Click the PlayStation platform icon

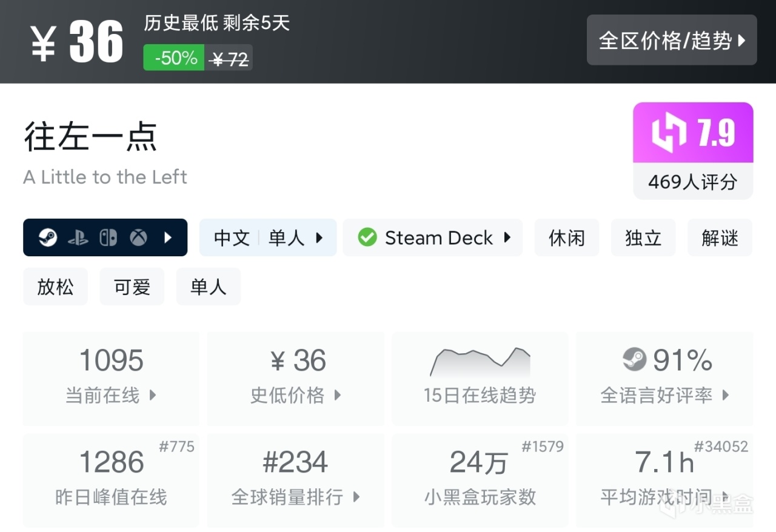coord(78,238)
